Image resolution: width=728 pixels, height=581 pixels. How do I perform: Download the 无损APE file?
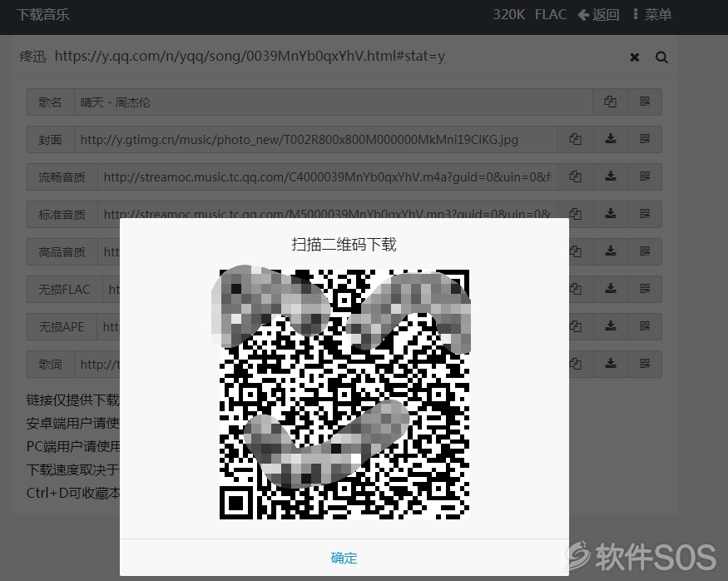[611, 326]
